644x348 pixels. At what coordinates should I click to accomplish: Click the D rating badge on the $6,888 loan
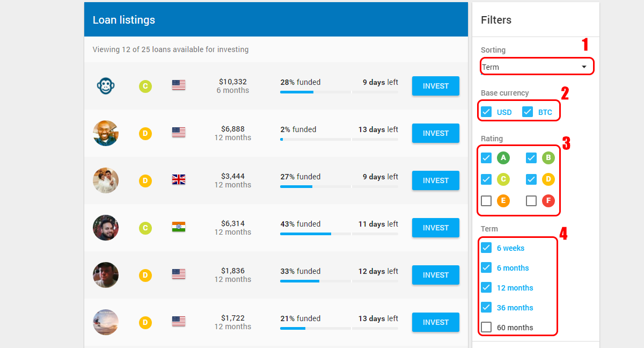(145, 134)
